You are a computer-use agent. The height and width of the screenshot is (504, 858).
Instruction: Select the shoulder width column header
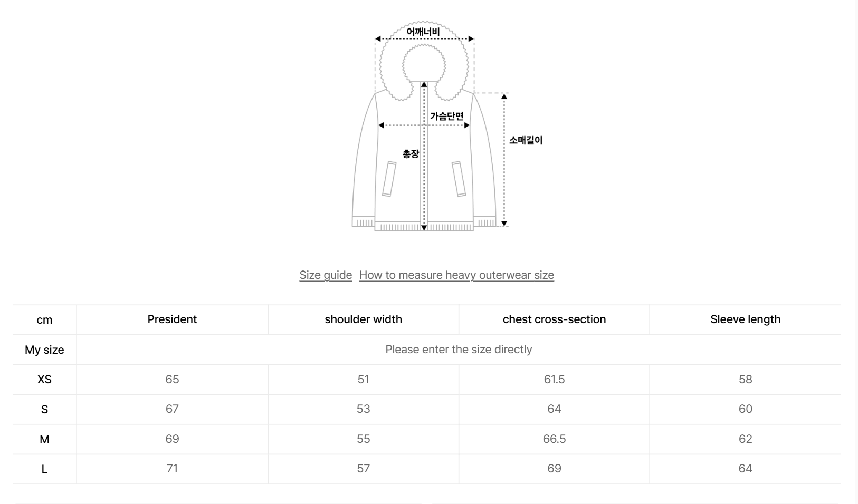coord(363,319)
